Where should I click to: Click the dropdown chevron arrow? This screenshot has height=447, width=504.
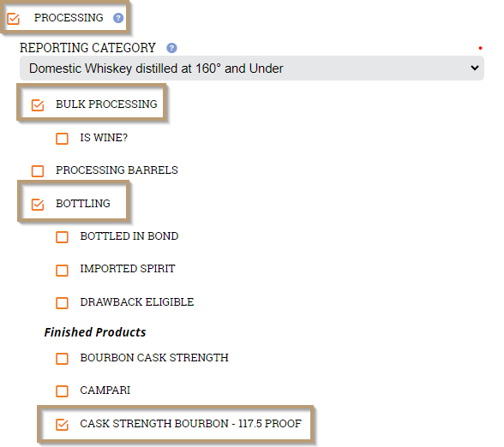pyautogui.click(x=475, y=69)
